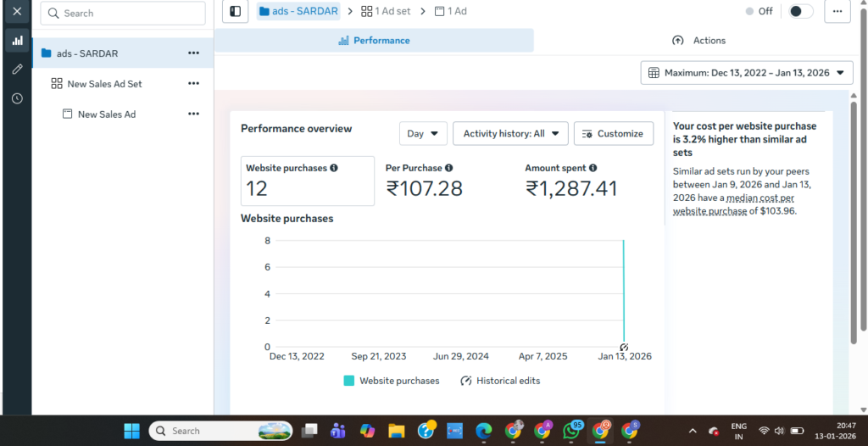
Task: Open more options for New Sales Ad Set
Action: (193, 84)
